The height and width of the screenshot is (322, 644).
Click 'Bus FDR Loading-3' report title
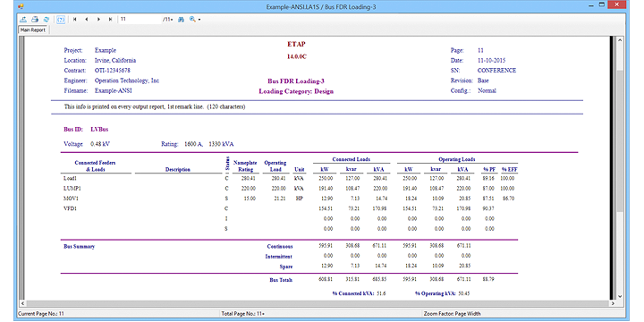pos(296,81)
